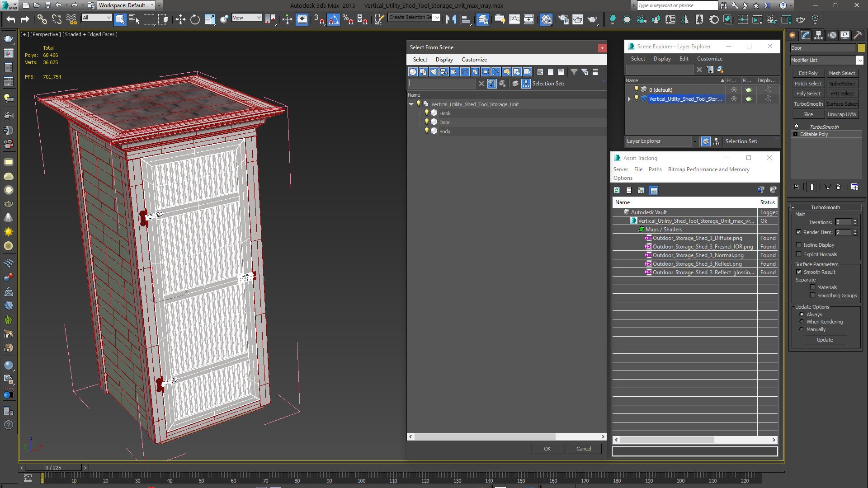Screen dimensions: 868x488
Task: Click Display Cameras filter in Select From Scene
Action: tap(444, 72)
